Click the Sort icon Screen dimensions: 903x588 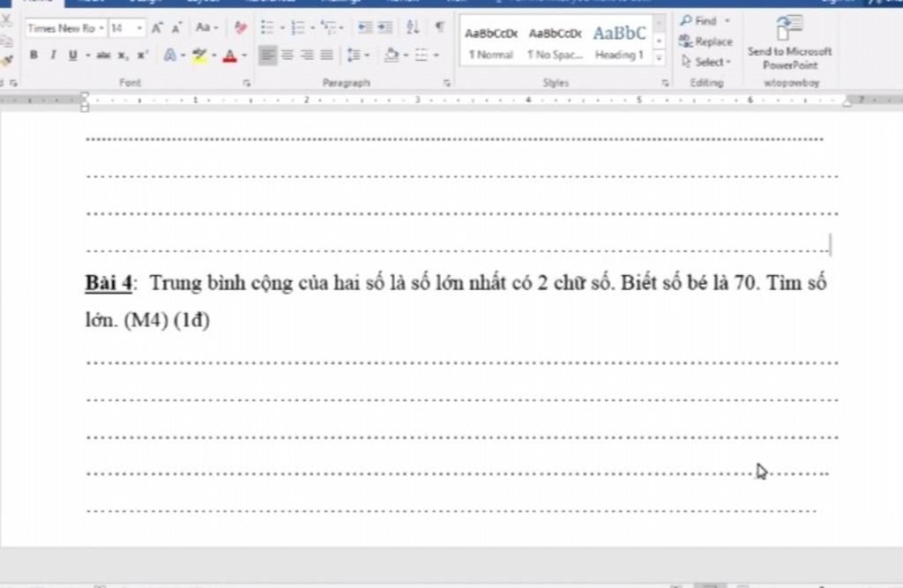click(x=413, y=26)
